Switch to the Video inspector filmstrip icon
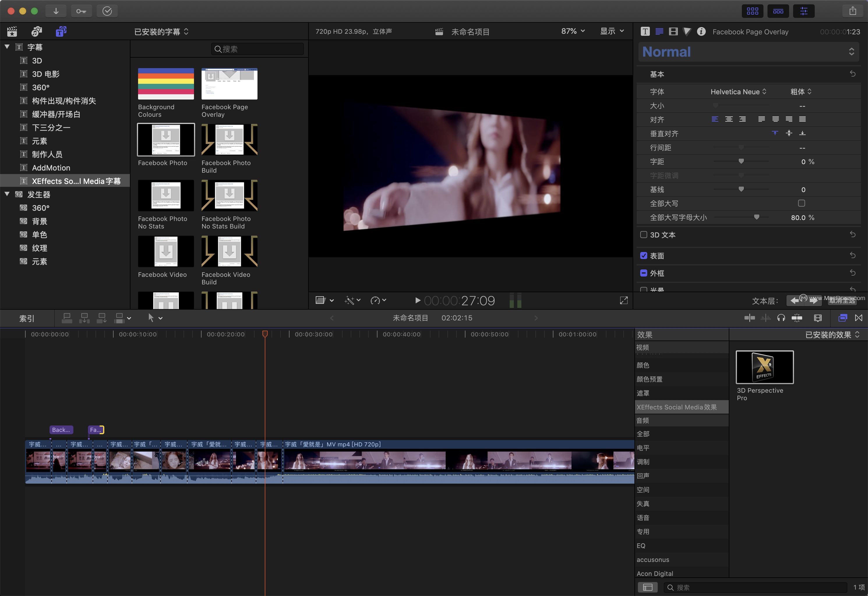Screen dimensions: 868x596 (x=673, y=32)
